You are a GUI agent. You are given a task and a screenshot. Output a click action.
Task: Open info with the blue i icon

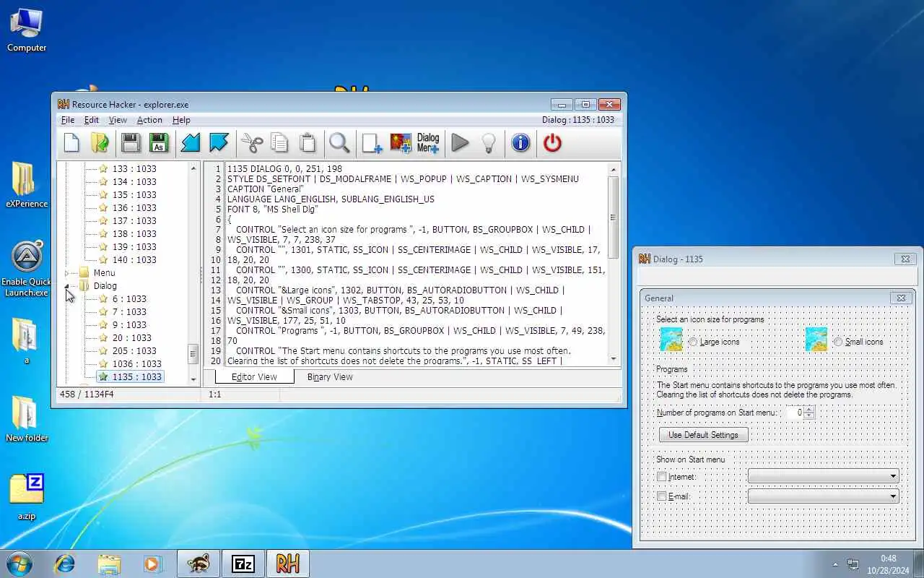pyautogui.click(x=520, y=143)
